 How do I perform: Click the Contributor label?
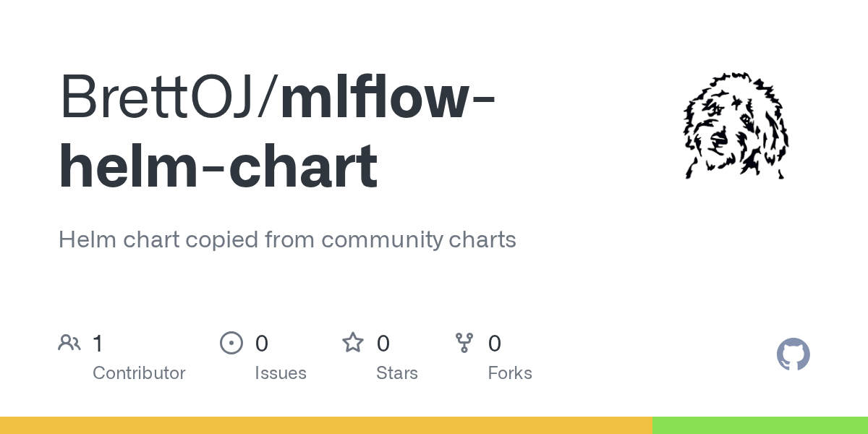(139, 373)
